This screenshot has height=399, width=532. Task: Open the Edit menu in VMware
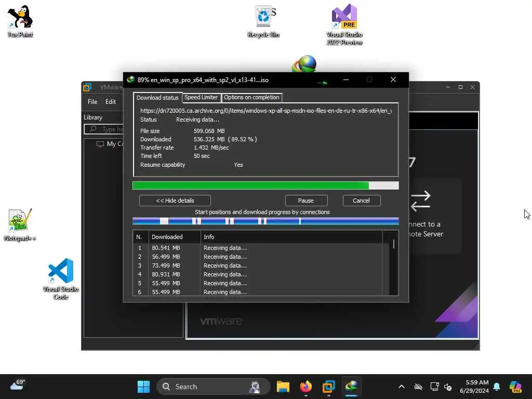111,101
